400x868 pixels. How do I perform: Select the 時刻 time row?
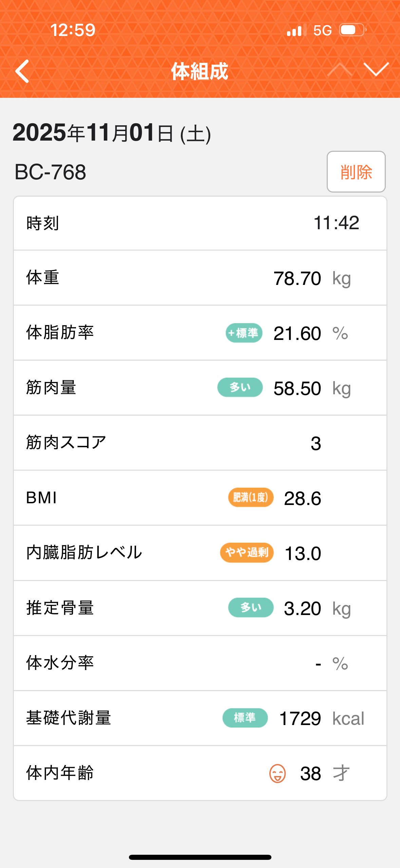(x=200, y=223)
